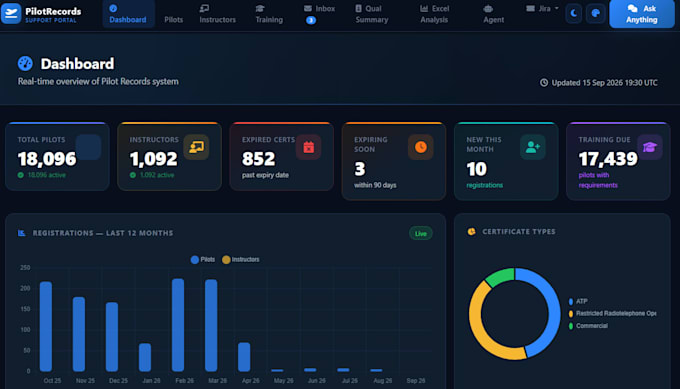Image resolution: width=680 pixels, height=389 pixels.
Task: Click the Excel Analysis chart icon
Action: (x=424, y=9)
